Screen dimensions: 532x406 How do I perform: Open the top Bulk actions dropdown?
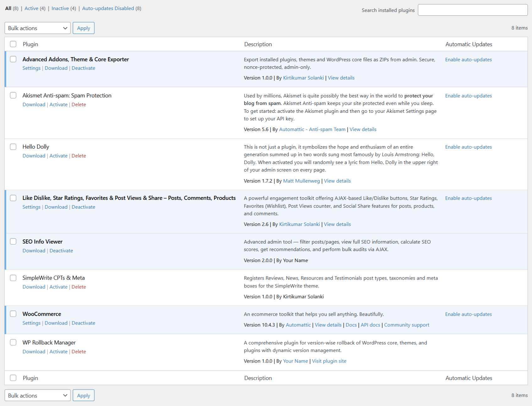[x=38, y=28]
